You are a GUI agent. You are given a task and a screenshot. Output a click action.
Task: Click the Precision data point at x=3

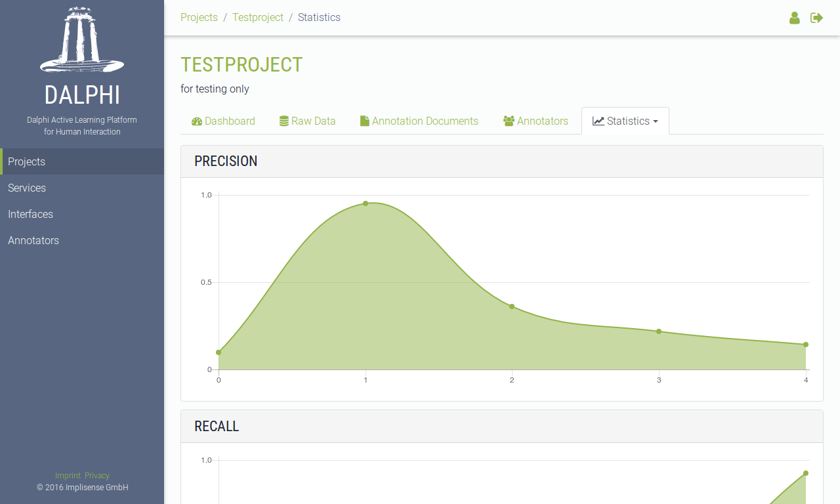(x=659, y=331)
